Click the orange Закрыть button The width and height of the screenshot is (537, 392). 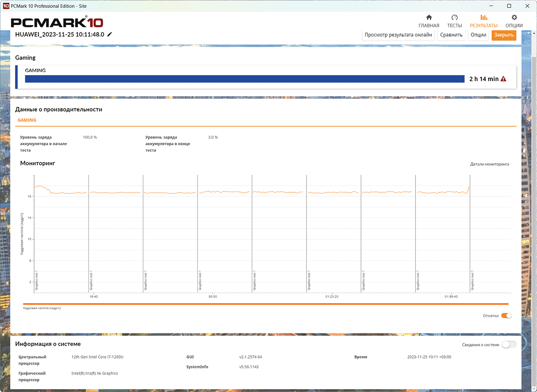click(504, 35)
